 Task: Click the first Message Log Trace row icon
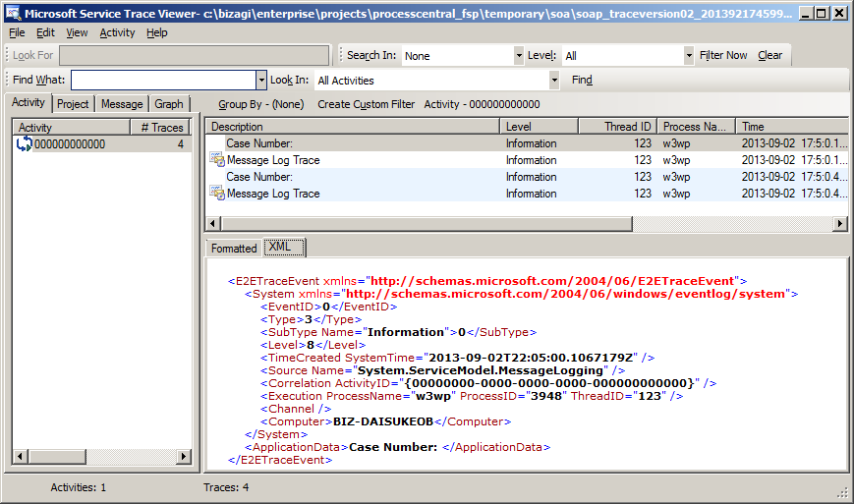(x=217, y=160)
